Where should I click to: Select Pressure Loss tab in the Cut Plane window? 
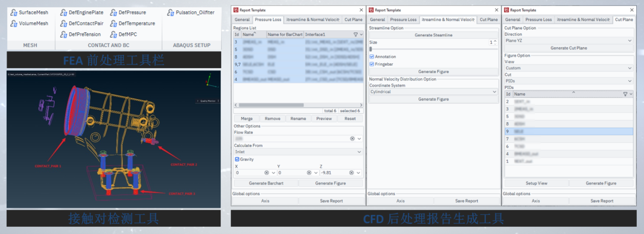(538, 19)
